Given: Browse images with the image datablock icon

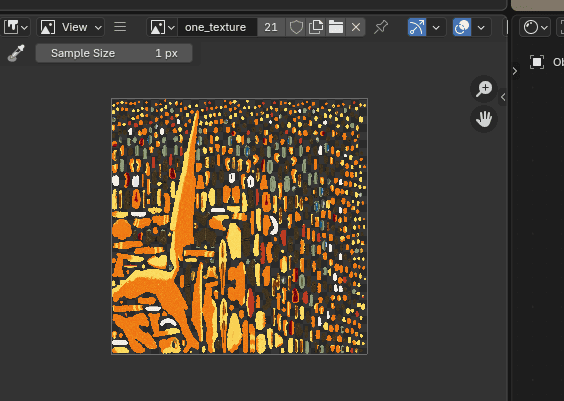Looking at the screenshot, I should click(162, 27).
